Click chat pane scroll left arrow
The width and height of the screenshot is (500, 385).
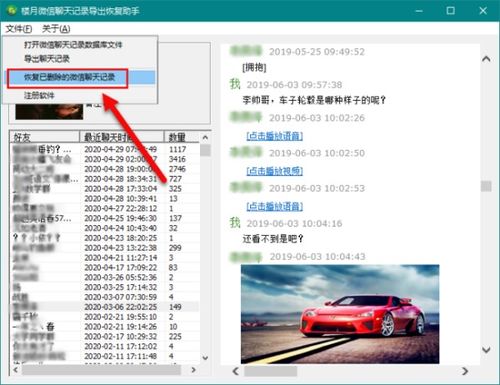(x=235, y=371)
